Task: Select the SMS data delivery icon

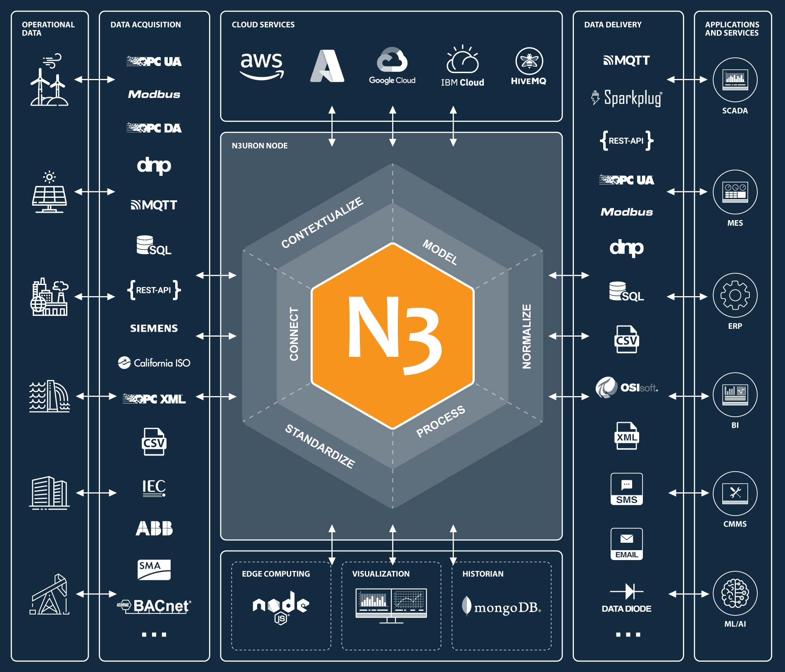Action: tap(627, 489)
